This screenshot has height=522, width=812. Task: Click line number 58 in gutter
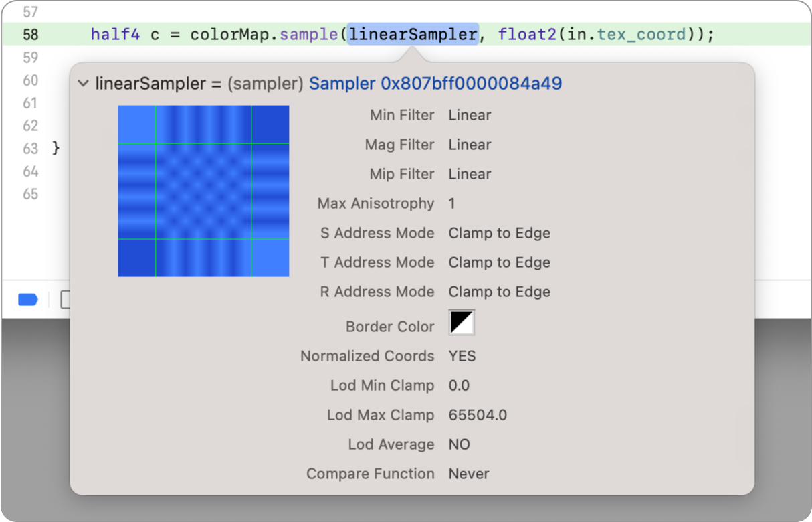(31, 35)
